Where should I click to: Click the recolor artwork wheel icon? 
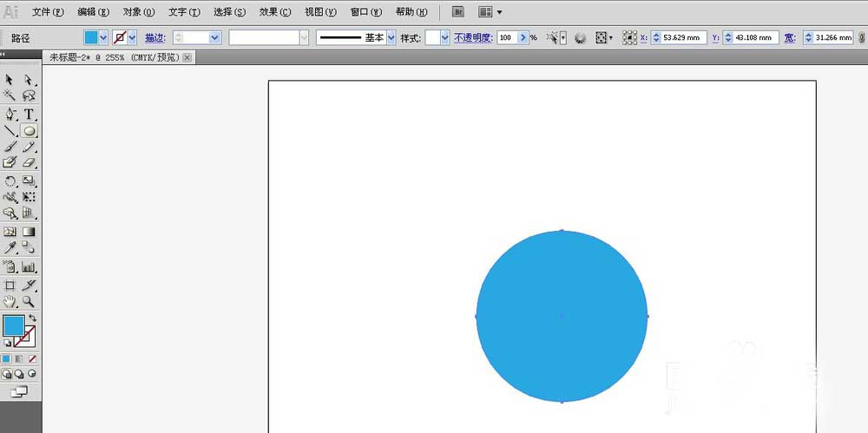click(x=580, y=37)
